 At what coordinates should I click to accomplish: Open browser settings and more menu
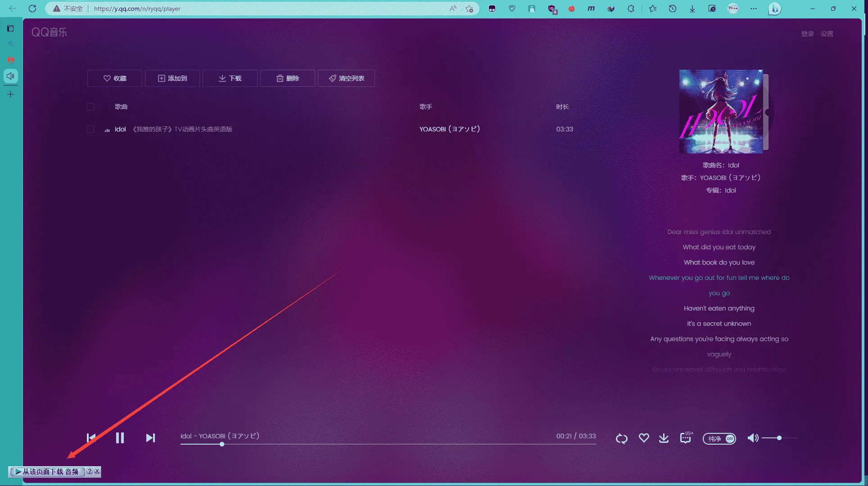click(x=753, y=9)
